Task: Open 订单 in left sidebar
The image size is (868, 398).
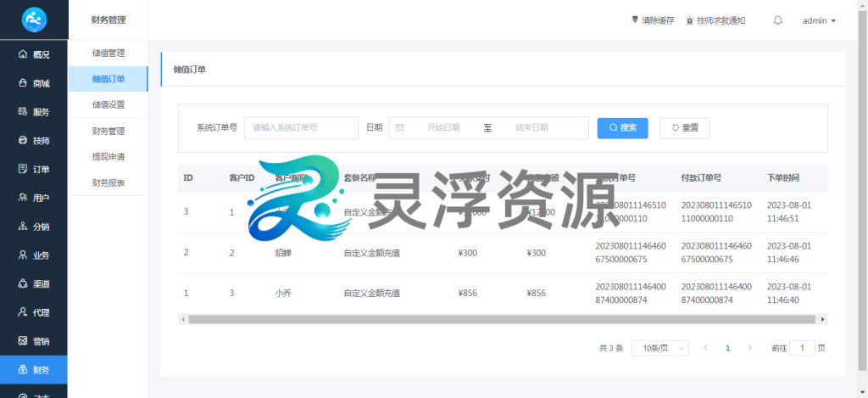Action: [34, 169]
